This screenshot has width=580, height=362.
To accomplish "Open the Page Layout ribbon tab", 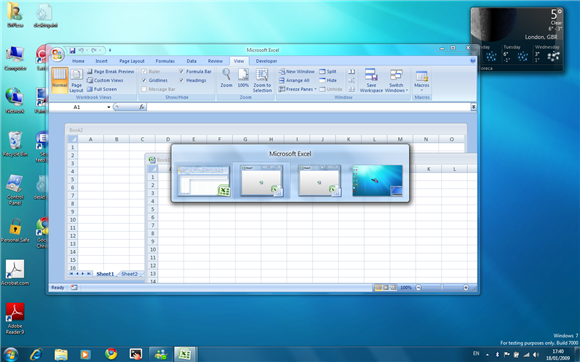I will (132, 61).
